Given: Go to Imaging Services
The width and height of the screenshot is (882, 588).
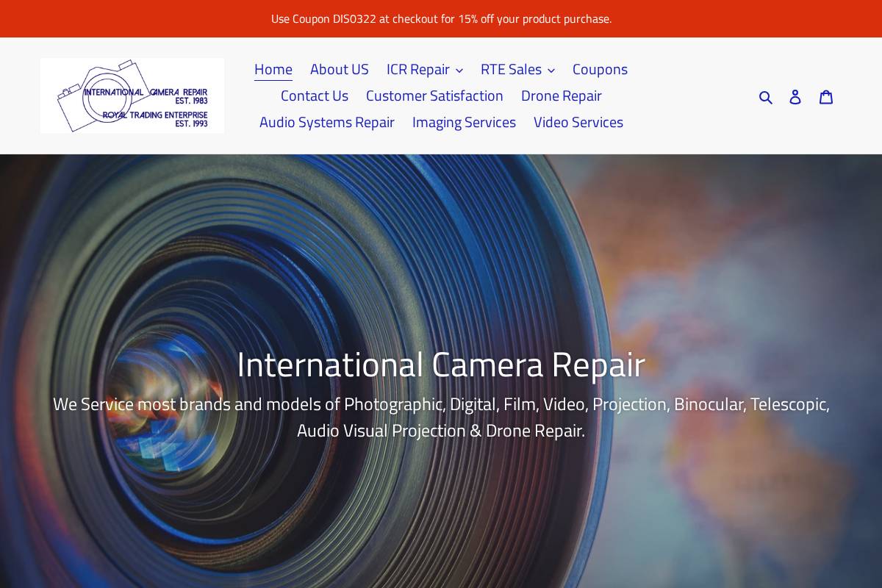Looking at the screenshot, I should point(464,122).
